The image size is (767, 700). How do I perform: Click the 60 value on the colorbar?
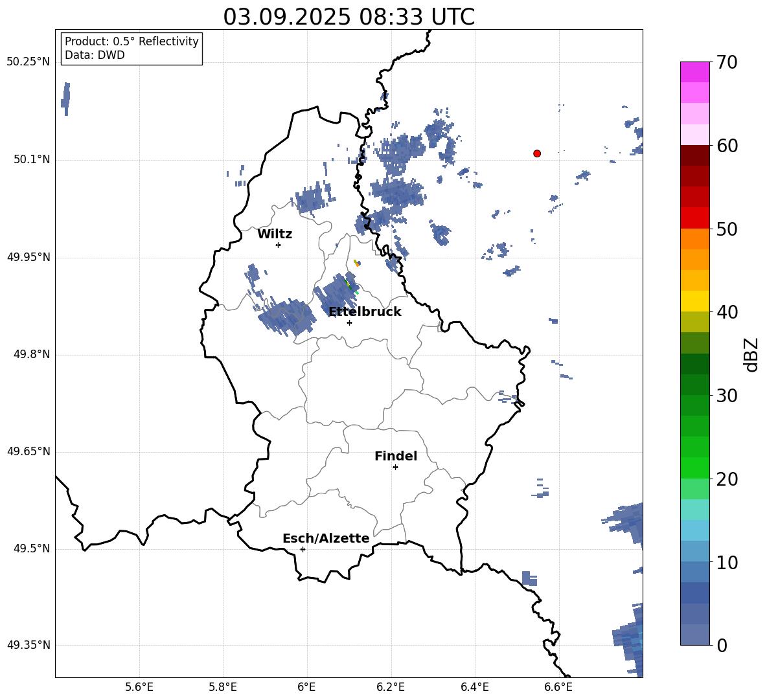[727, 146]
